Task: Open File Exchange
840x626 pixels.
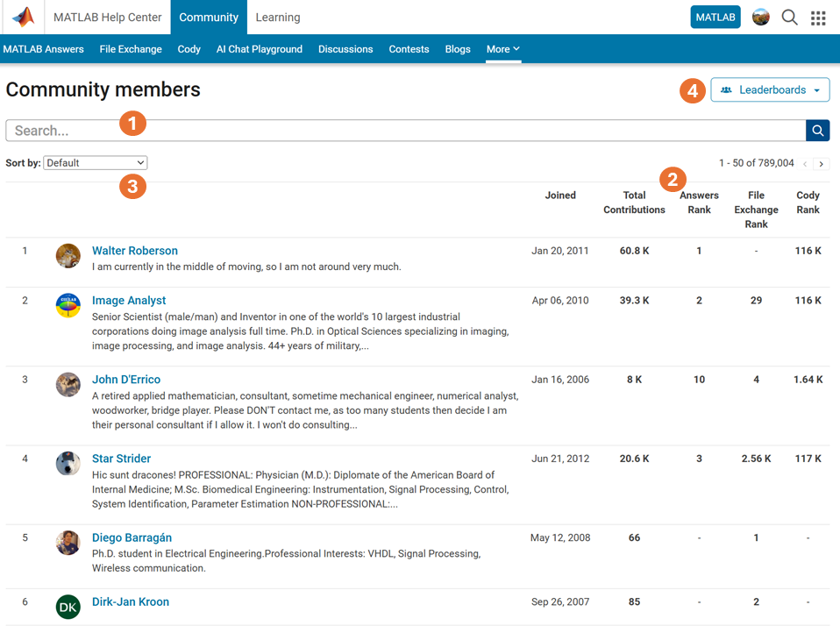Action: (x=131, y=49)
